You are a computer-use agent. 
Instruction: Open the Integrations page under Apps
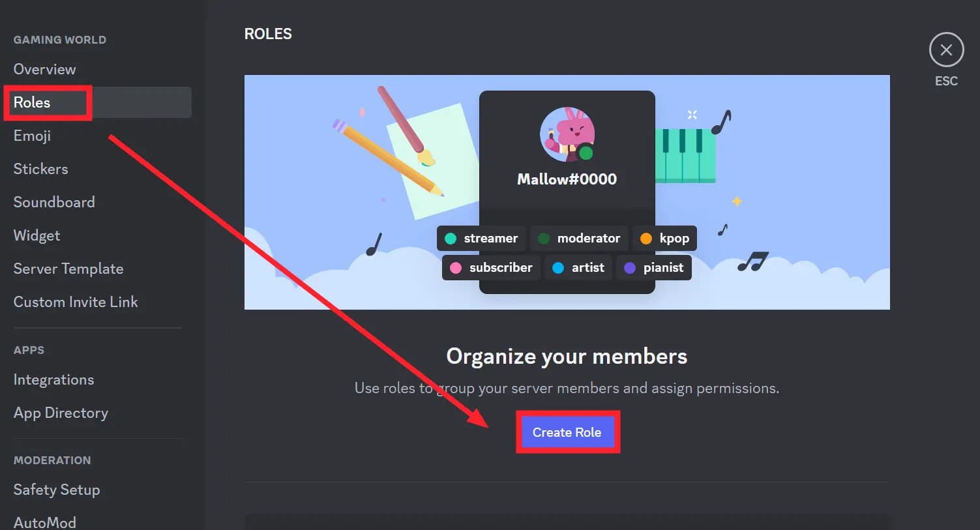(53, 379)
